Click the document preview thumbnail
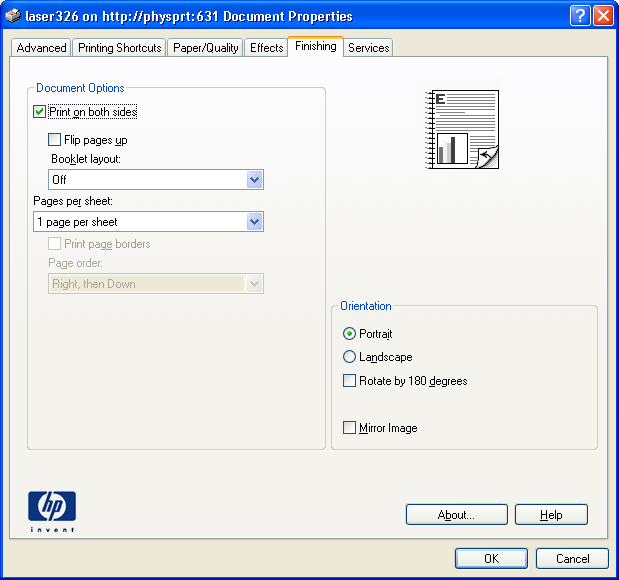Viewport: 619px width, 580px height. click(462, 129)
